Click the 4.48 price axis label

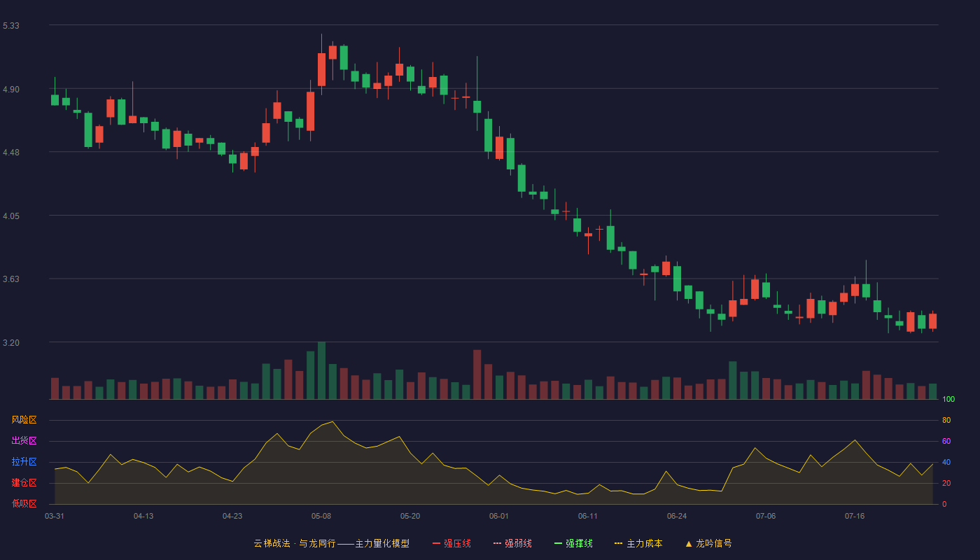point(11,153)
